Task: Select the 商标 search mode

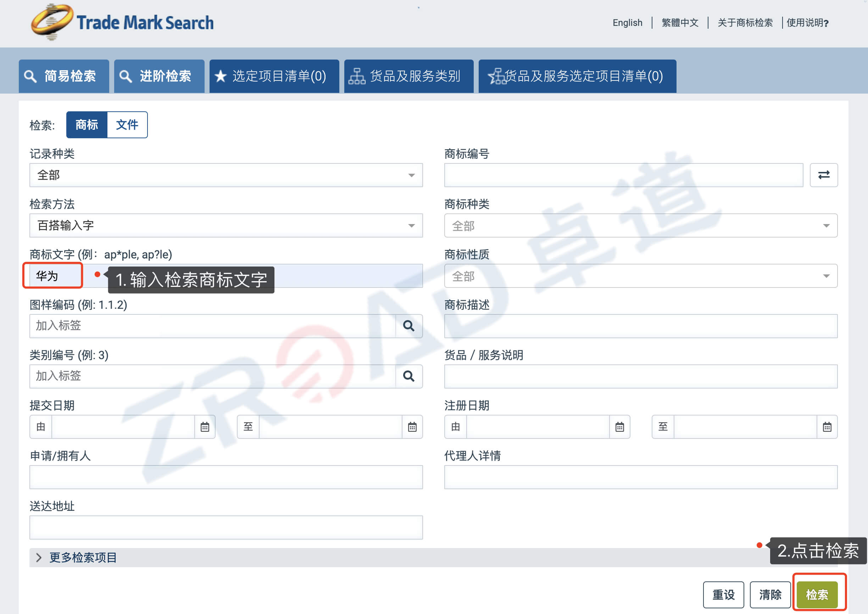Action: [x=87, y=124]
